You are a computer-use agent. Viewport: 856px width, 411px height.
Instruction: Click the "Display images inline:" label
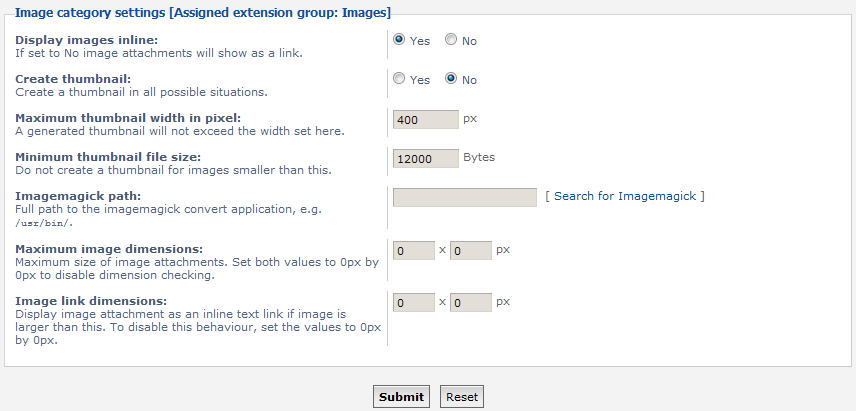87,39
